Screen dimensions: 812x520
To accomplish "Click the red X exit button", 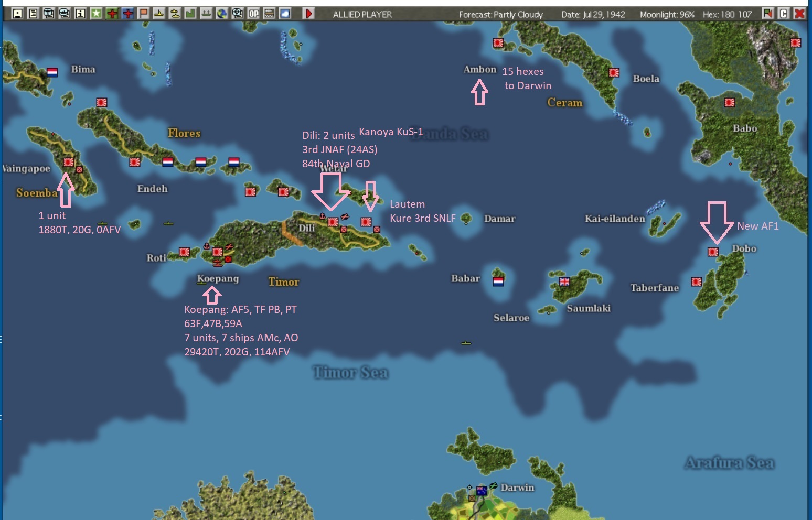I will coord(799,14).
